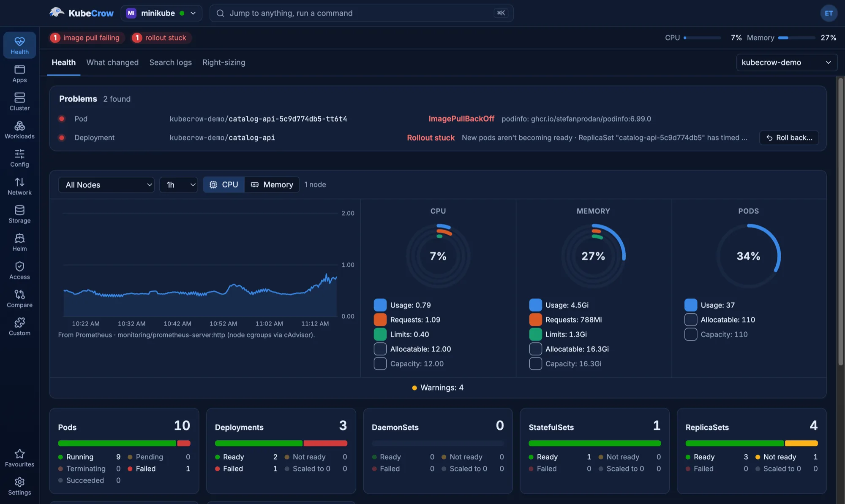Click the search magnifier icon
Viewport: 845px width, 504px height.
point(220,13)
